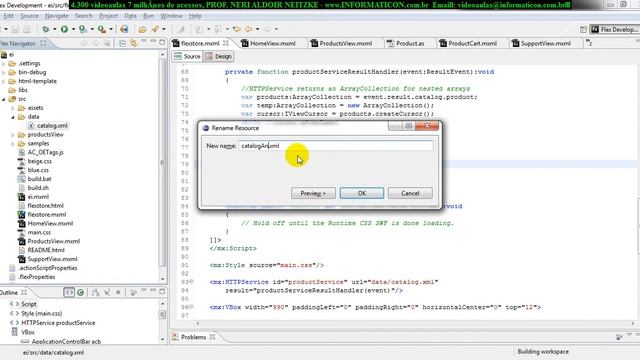Close the Flex Navigator view tab

(x=43, y=43)
